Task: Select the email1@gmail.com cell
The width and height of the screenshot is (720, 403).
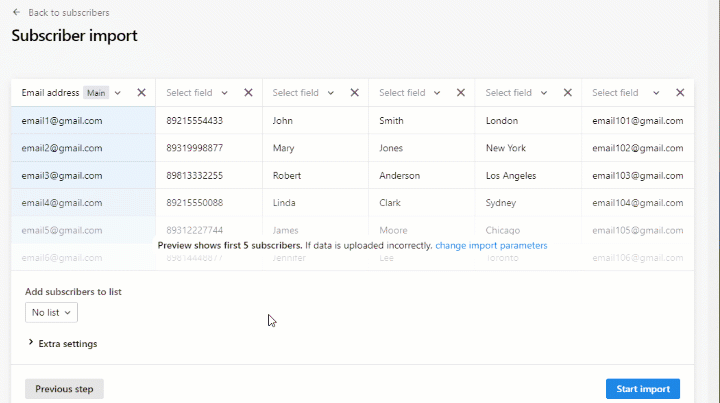Action: [x=62, y=121]
